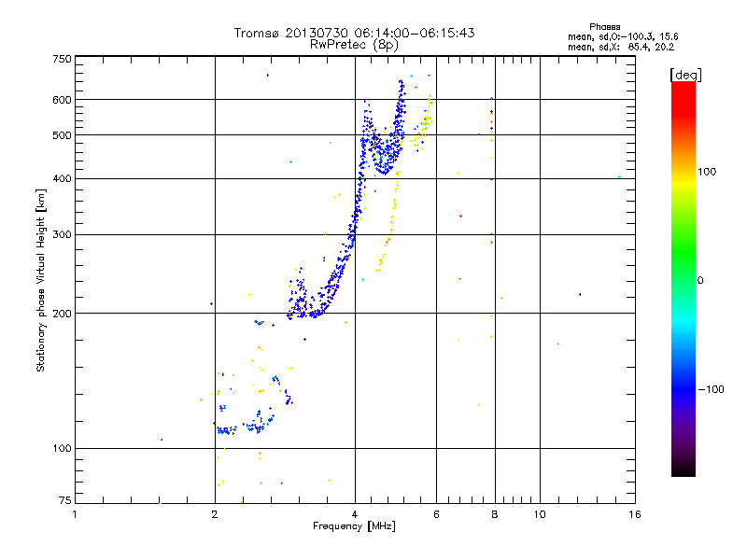The height and width of the screenshot is (560, 747).
Task: Click the '100' color bar tick label
Action: point(707,172)
